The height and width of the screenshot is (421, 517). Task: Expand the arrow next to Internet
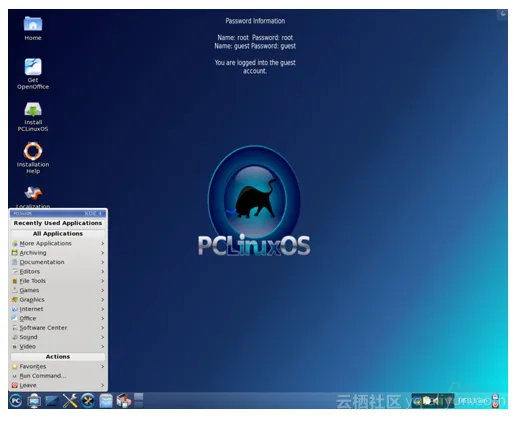[x=103, y=309]
